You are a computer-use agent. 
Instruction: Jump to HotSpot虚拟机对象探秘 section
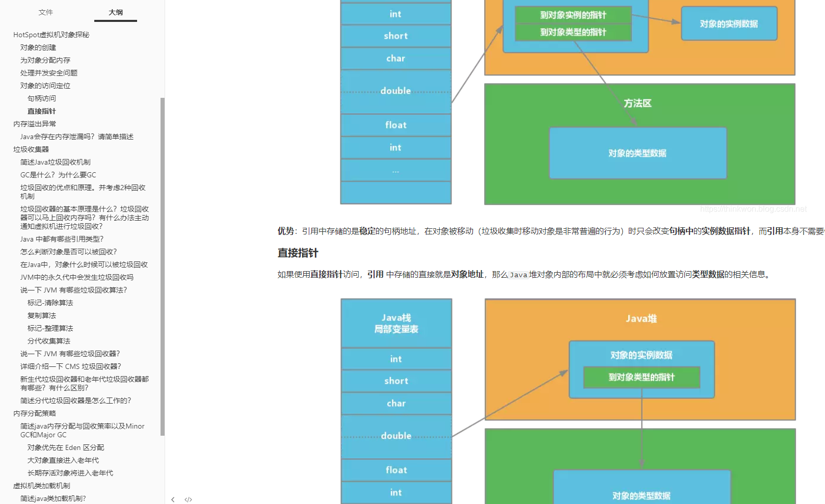pyautogui.click(x=51, y=34)
